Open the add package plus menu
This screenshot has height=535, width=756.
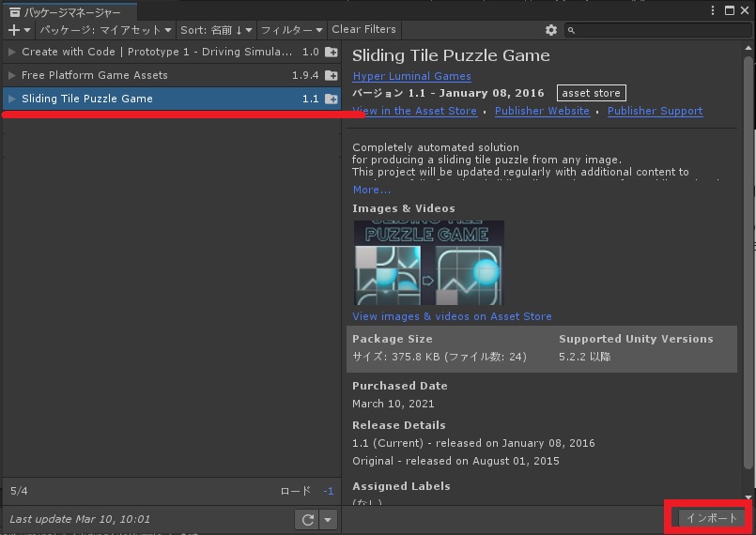[20, 30]
